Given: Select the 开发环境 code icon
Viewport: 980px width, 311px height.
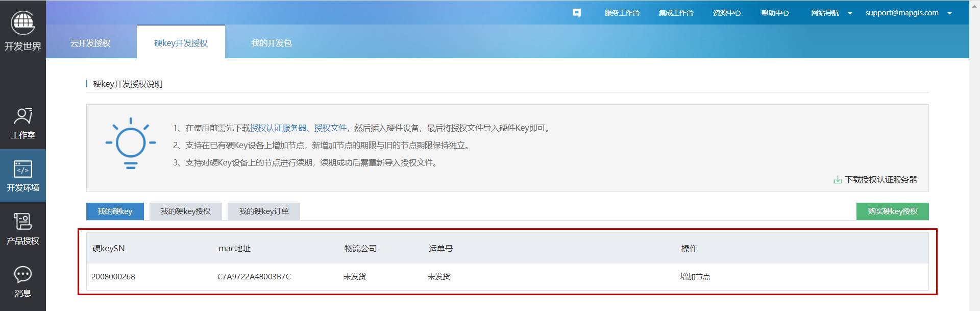Looking at the screenshot, I should [x=23, y=169].
